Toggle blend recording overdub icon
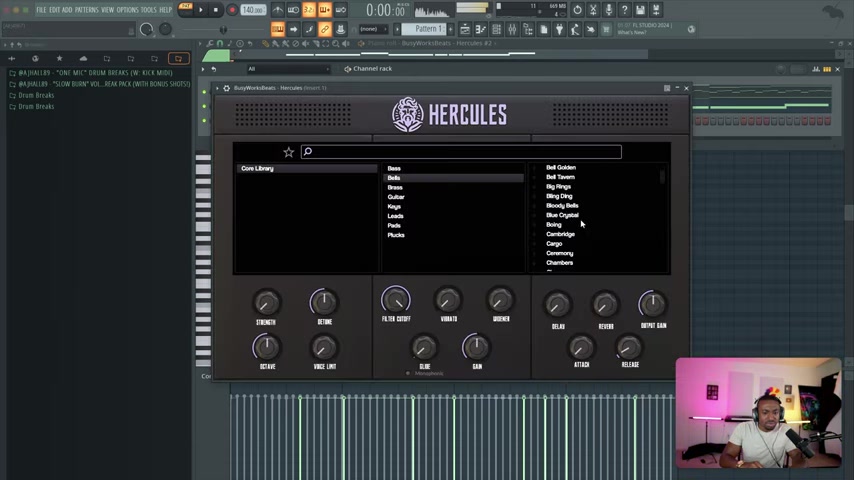 (x=325, y=10)
